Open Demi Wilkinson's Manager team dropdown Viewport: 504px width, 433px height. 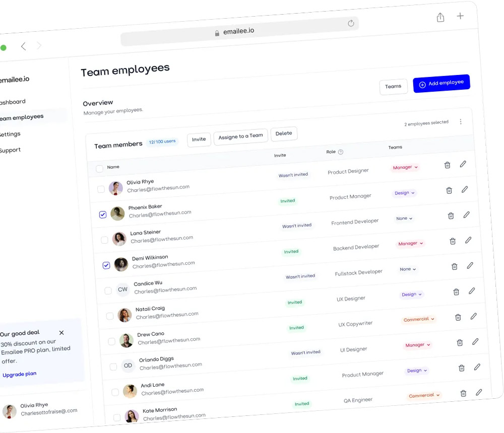[410, 244]
